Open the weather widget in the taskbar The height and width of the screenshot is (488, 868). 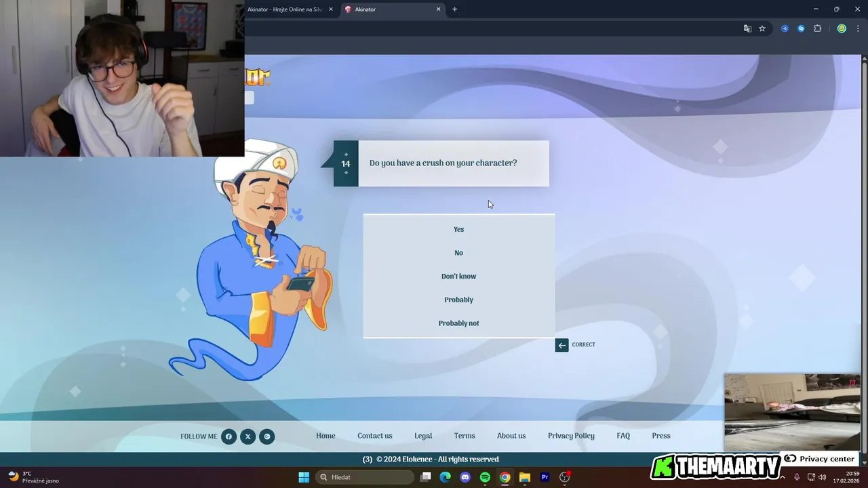click(34, 477)
